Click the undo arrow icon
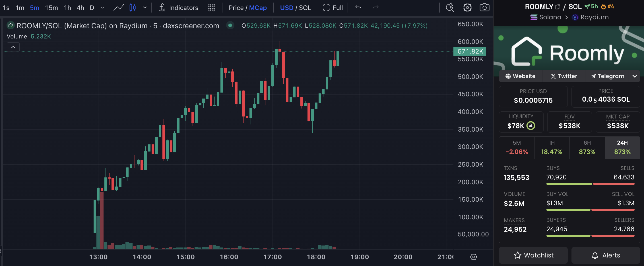Image resolution: width=644 pixels, height=266 pixels. (x=358, y=8)
